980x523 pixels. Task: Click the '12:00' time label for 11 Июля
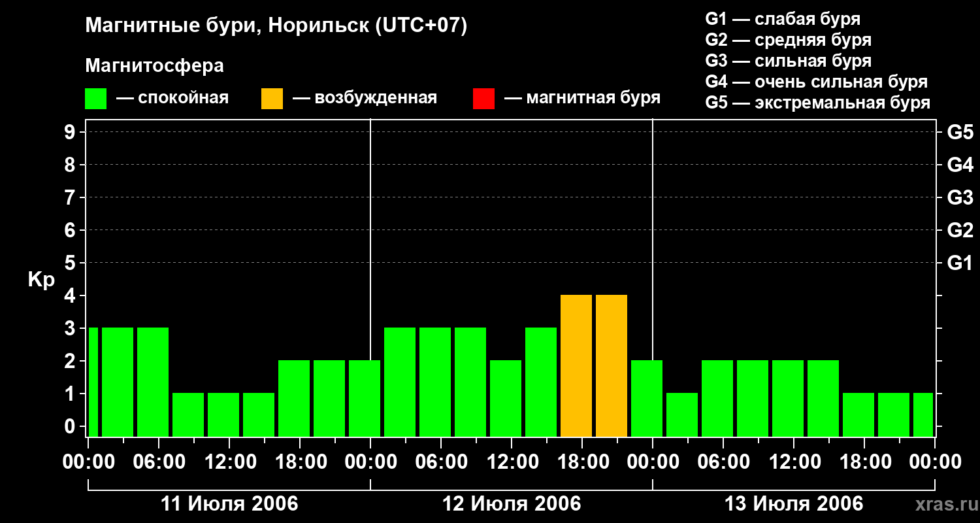pyautogui.click(x=229, y=462)
